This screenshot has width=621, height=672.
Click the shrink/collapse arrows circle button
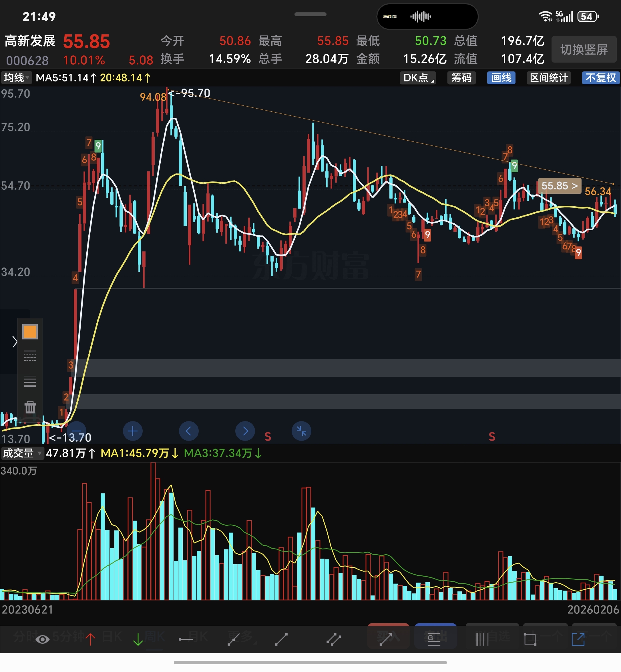coord(301,431)
